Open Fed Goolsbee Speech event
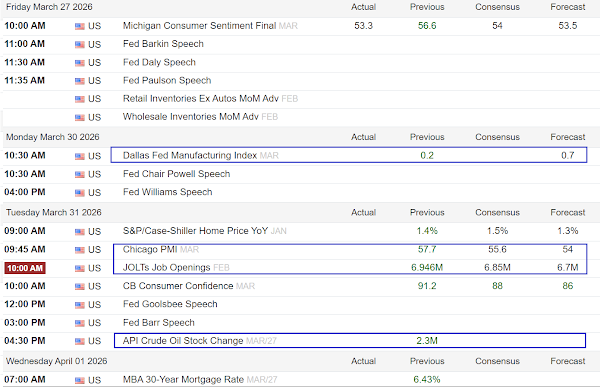 pos(170,304)
